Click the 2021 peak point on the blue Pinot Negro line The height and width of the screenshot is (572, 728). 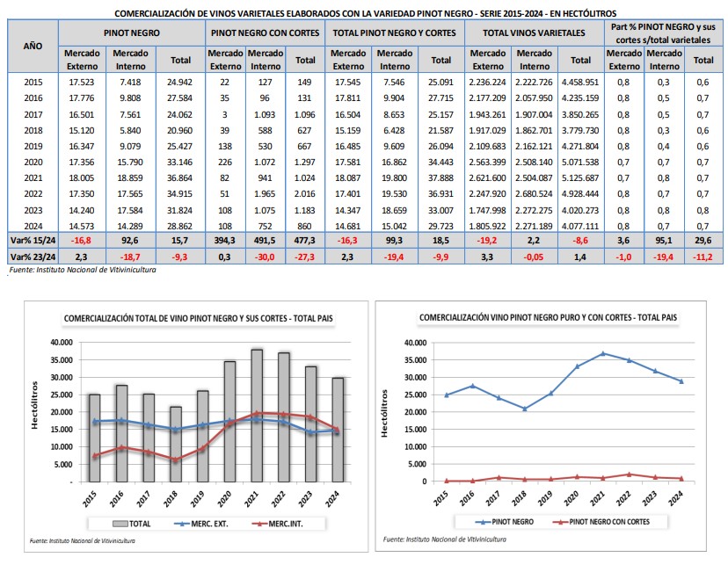click(603, 353)
